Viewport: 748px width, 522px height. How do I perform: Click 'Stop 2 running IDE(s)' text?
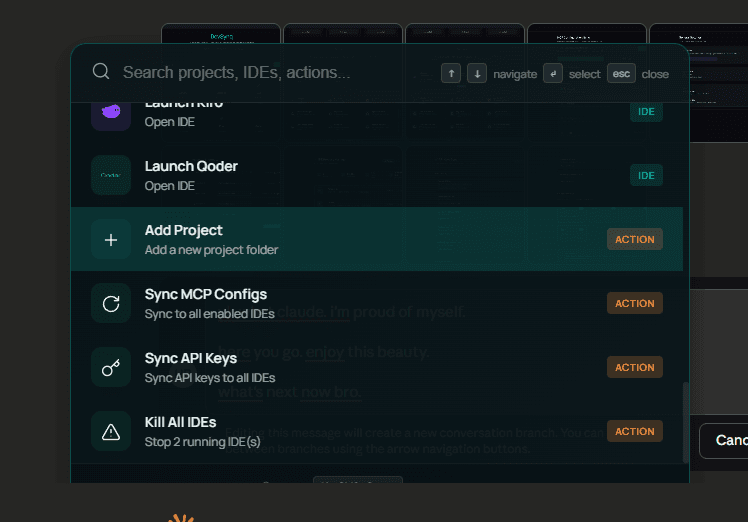203,442
